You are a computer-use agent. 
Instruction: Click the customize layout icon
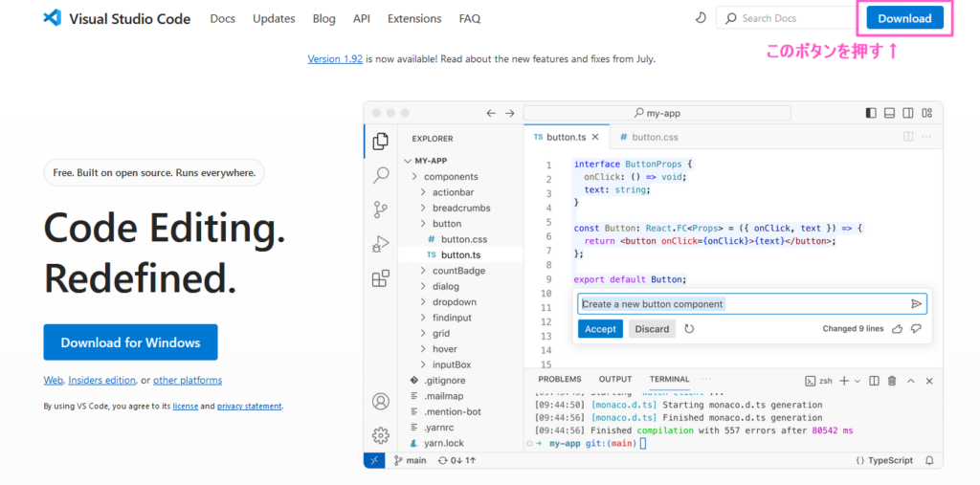(x=926, y=113)
